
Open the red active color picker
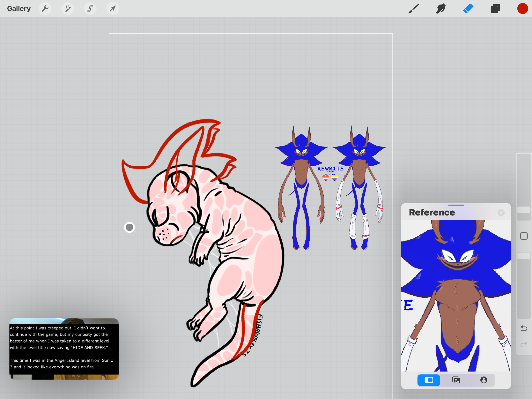click(x=522, y=9)
